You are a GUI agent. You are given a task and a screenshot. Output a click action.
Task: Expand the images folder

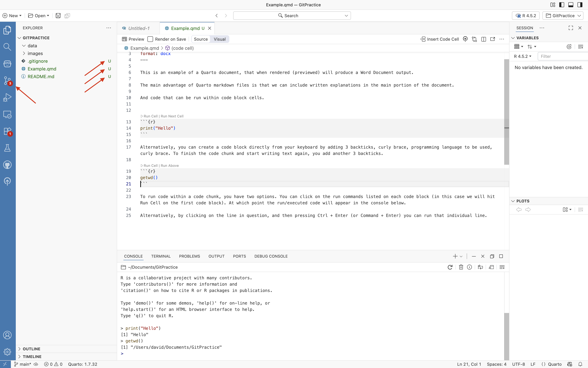(35, 53)
